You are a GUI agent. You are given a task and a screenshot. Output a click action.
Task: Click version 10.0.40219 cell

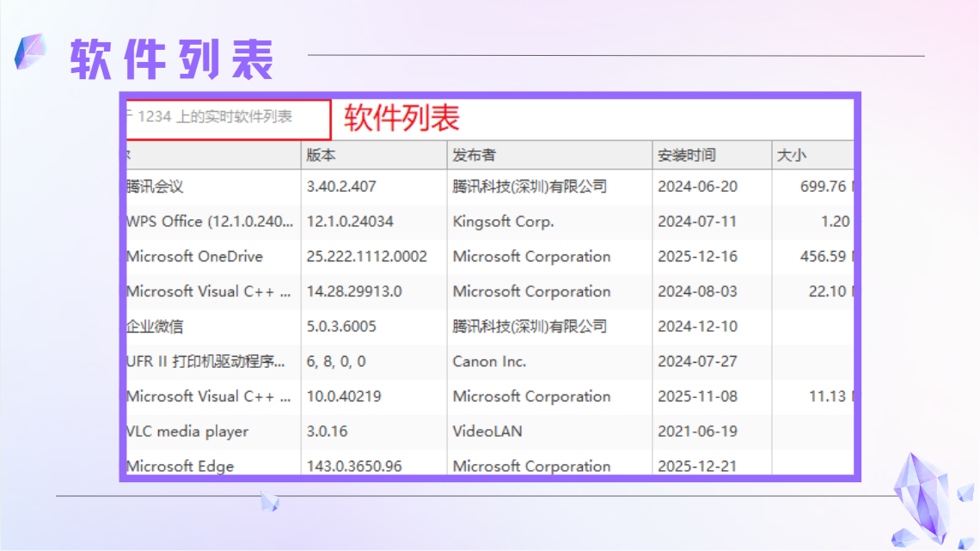click(344, 396)
